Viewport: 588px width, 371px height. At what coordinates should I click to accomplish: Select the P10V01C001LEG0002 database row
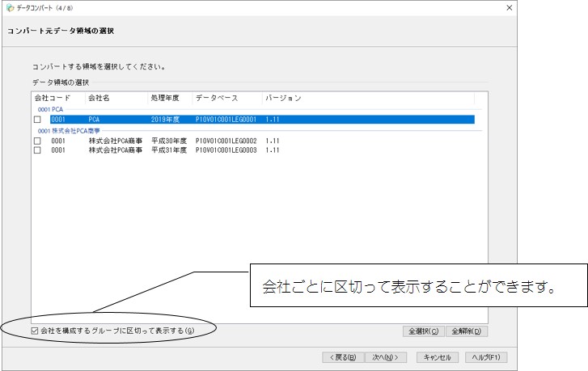tap(225, 141)
